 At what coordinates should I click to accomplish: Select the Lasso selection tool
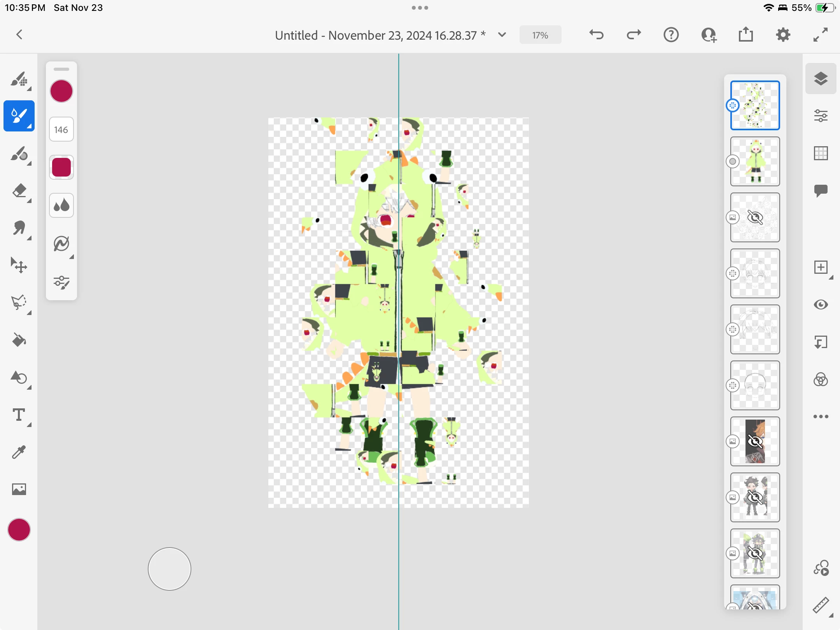pos(19,303)
